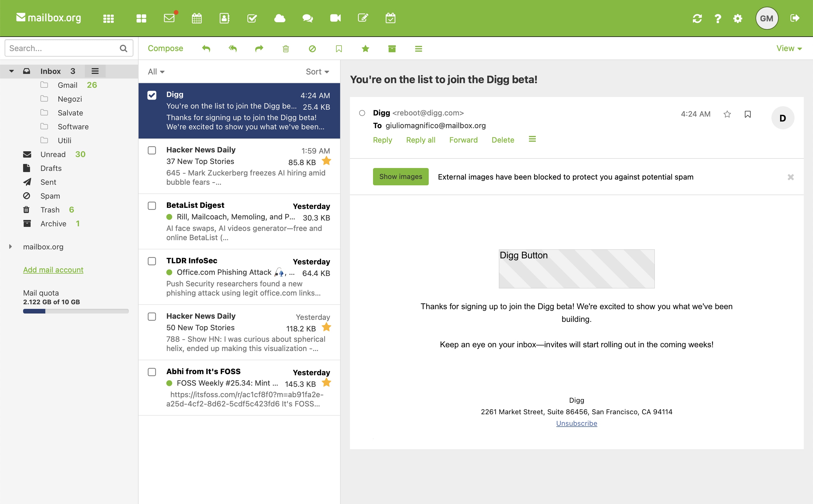Check the TLDR InfoSec email
The width and height of the screenshot is (813, 504).
click(152, 261)
